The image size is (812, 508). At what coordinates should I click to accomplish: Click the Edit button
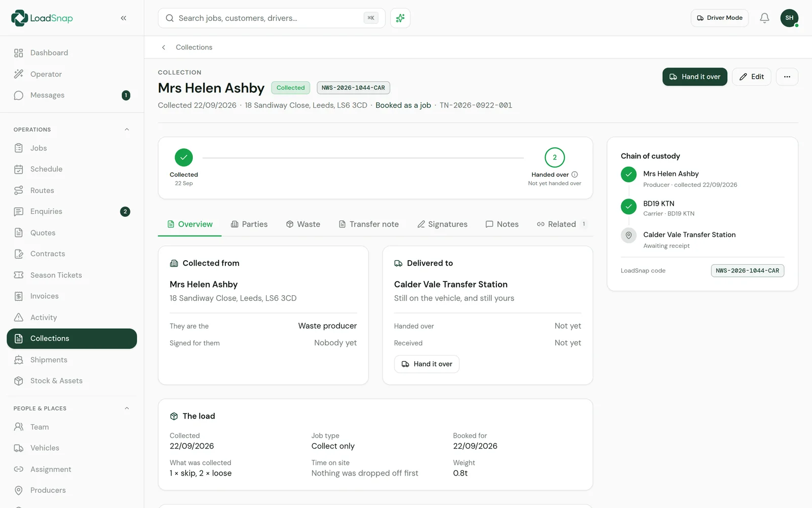(x=752, y=77)
